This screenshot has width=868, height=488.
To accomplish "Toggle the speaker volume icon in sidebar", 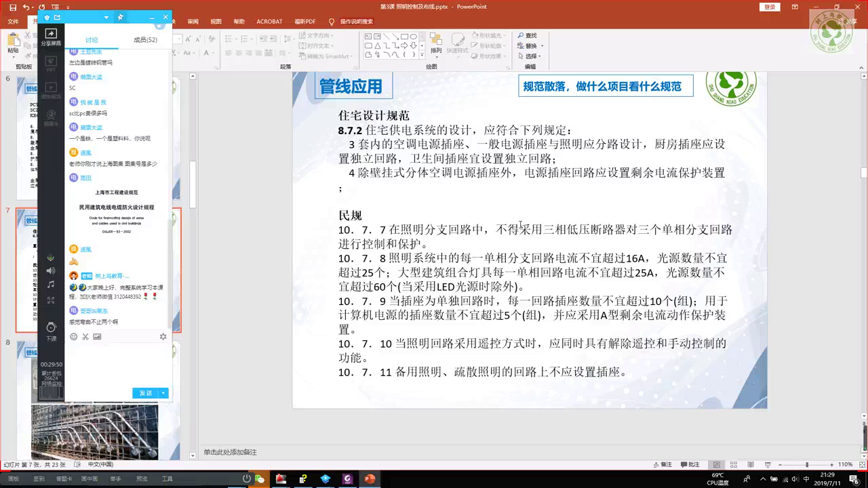I will 51,271.
